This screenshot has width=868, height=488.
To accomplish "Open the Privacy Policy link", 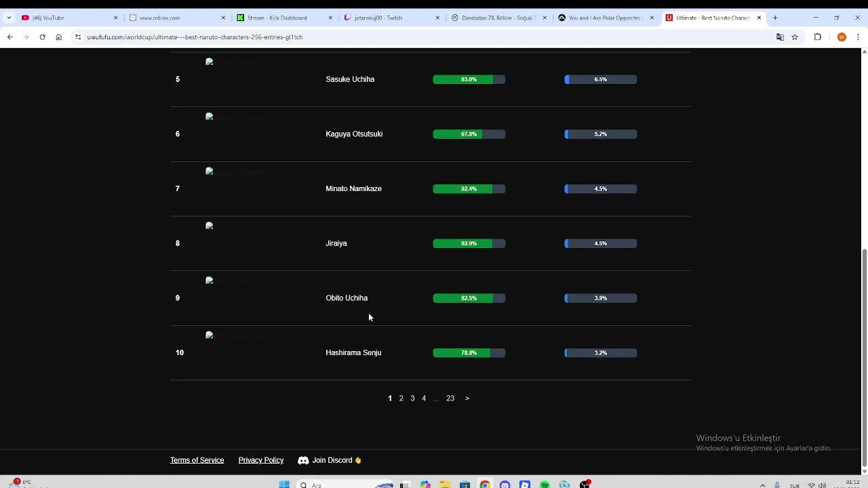I will pyautogui.click(x=261, y=460).
